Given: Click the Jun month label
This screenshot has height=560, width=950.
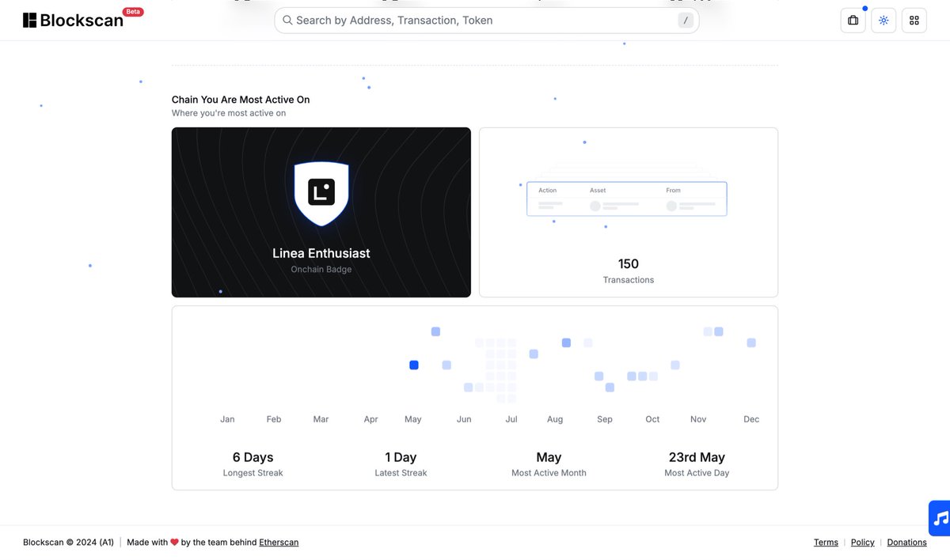Looking at the screenshot, I should click(464, 419).
